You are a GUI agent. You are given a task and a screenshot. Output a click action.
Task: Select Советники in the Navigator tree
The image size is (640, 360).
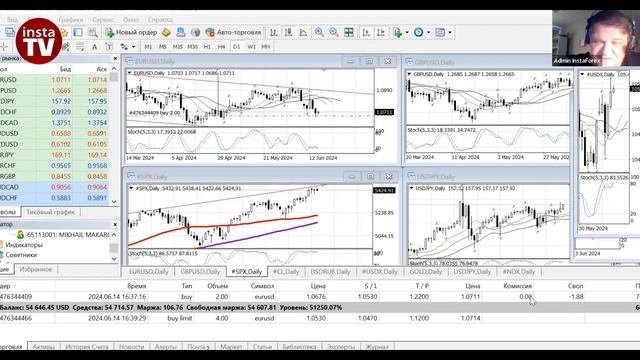[x=21, y=255]
